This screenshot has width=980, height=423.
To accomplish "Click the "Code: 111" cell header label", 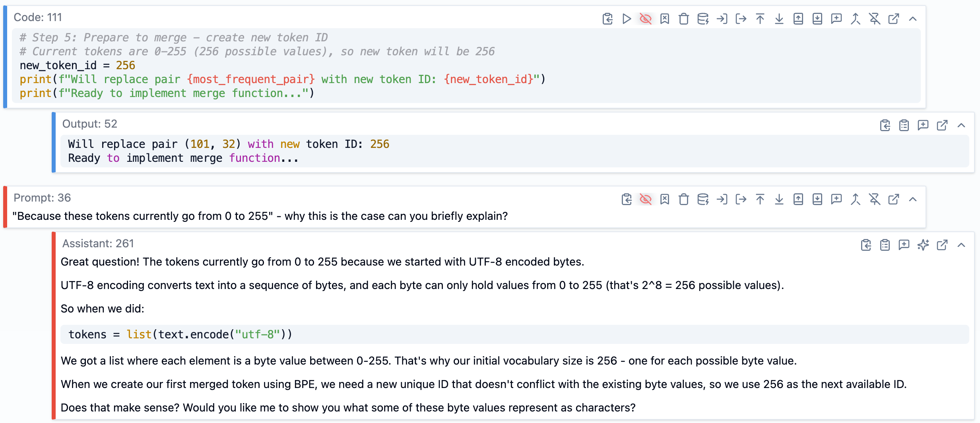I will click(x=38, y=17).
